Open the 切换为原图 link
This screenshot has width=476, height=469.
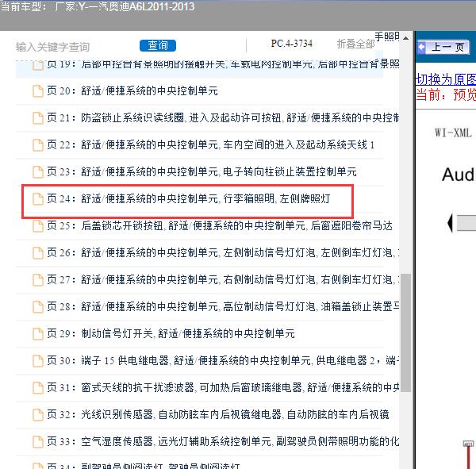click(446, 79)
